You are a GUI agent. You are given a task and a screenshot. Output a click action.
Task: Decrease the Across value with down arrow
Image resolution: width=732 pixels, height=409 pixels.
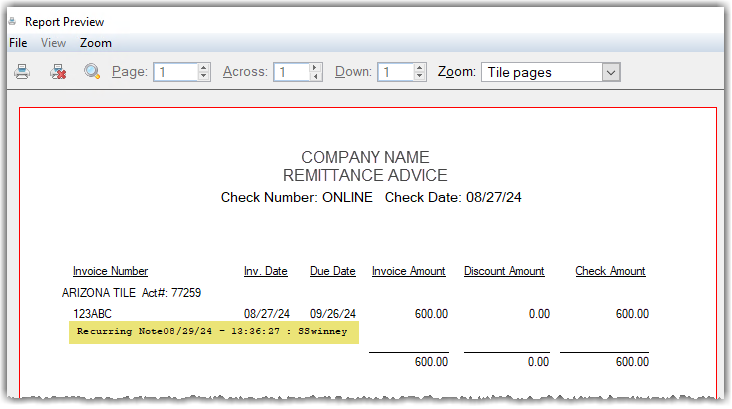[x=316, y=77]
